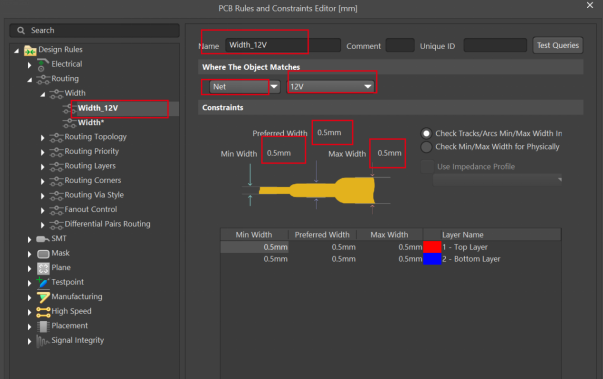Click the search magnifier icon
The width and height of the screenshot is (603, 379).
[21, 30]
